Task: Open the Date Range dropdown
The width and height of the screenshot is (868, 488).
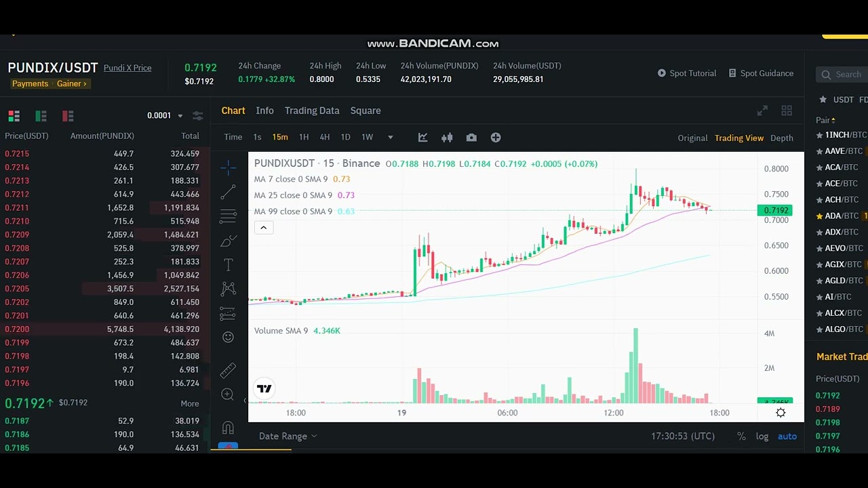Action: (288, 436)
